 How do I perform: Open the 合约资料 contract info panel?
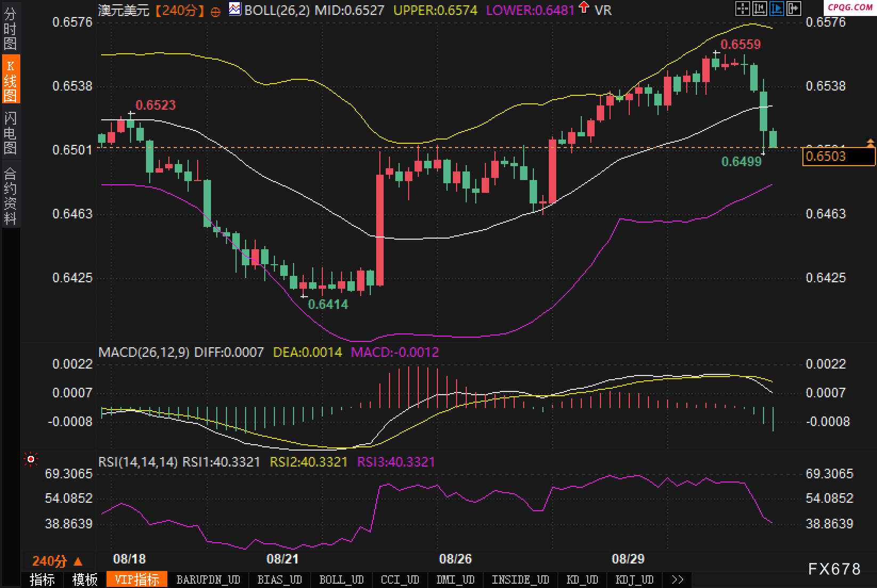(x=10, y=196)
